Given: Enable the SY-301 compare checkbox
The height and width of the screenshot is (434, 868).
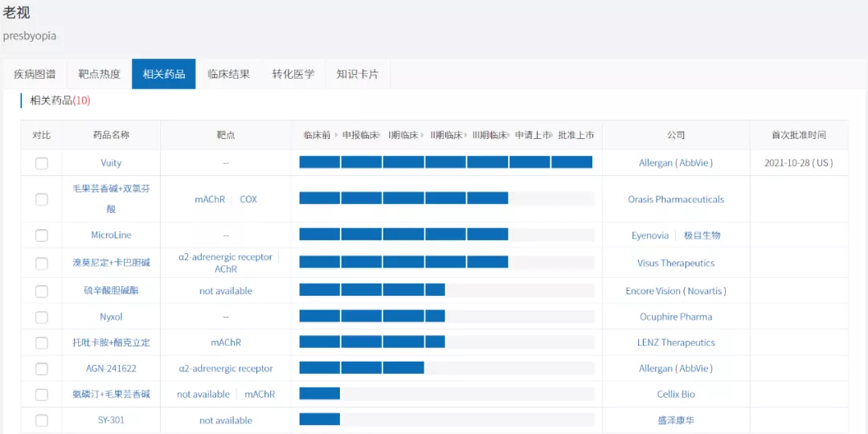Looking at the screenshot, I should (42, 420).
